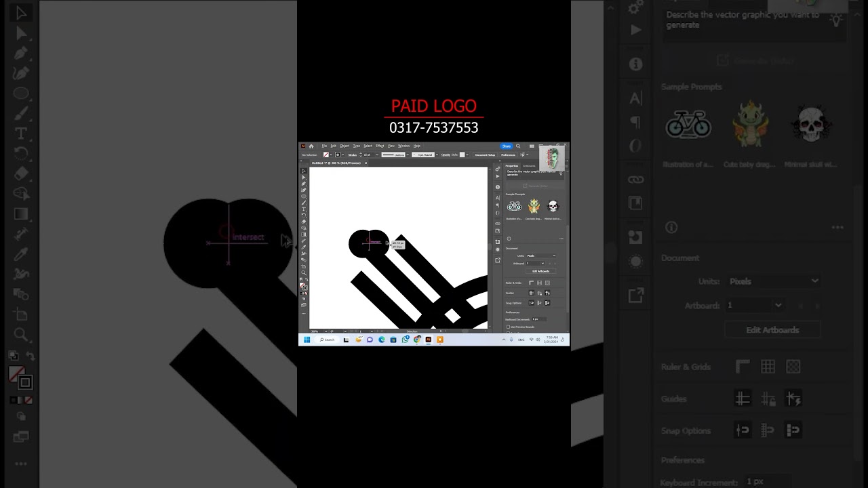Click the Stroke swatch in control bar
The height and width of the screenshot is (488, 868).
click(338, 155)
